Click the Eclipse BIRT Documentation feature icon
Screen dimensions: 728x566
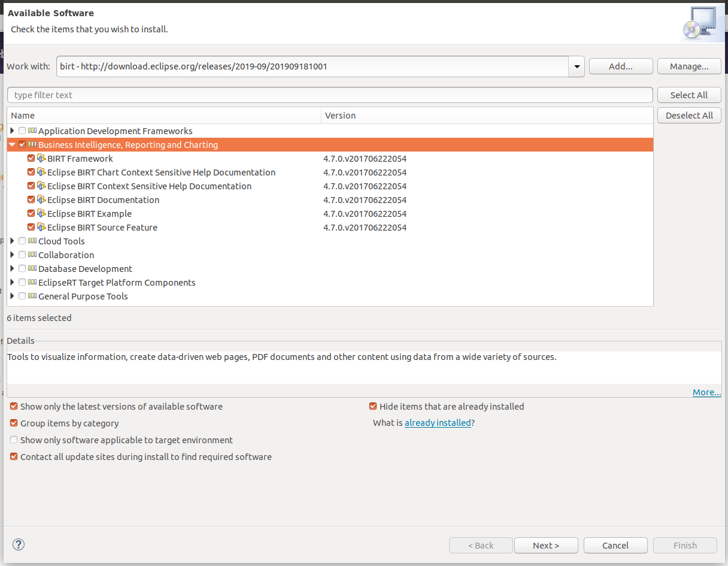[x=41, y=200]
